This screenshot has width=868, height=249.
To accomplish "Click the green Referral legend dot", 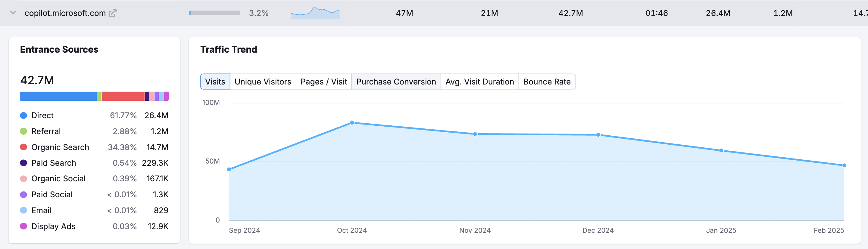I will pos(23,131).
